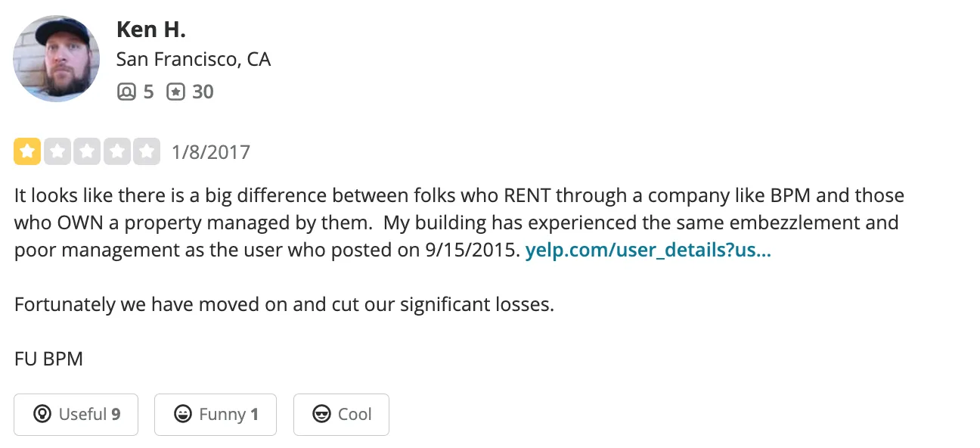Open the truncated yelp.com user_details link
The width and height of the screenshot is (980, 448).
click(648, 250)
